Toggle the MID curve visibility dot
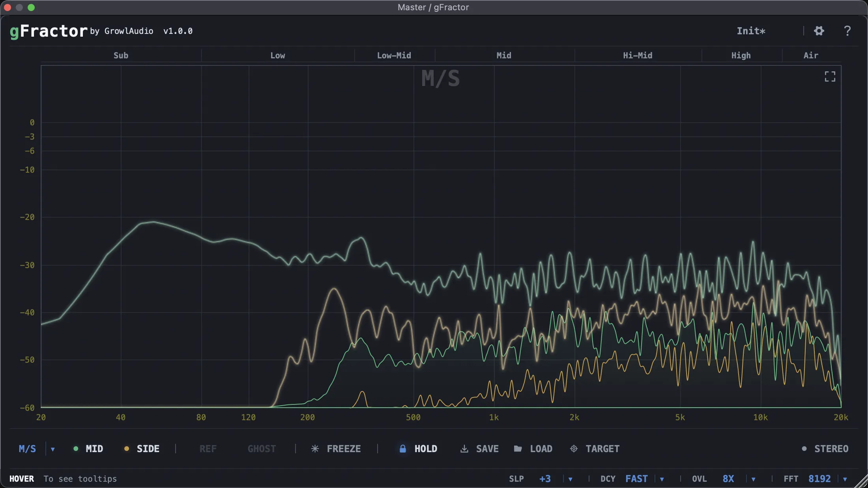This screenshot has width=868, height=488. [75, 449]
